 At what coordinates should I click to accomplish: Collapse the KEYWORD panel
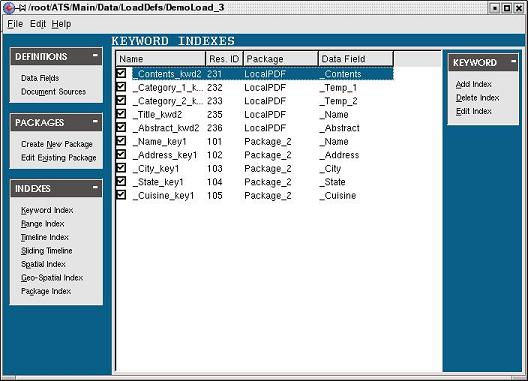[514, 61]
